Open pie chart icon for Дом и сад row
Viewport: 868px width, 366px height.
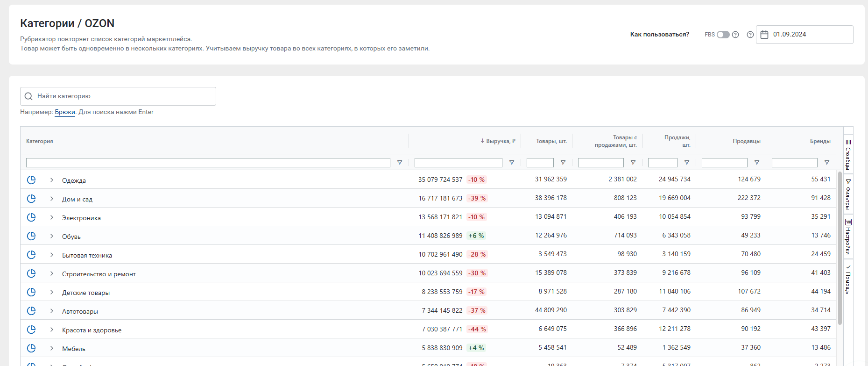click(31, 199)
